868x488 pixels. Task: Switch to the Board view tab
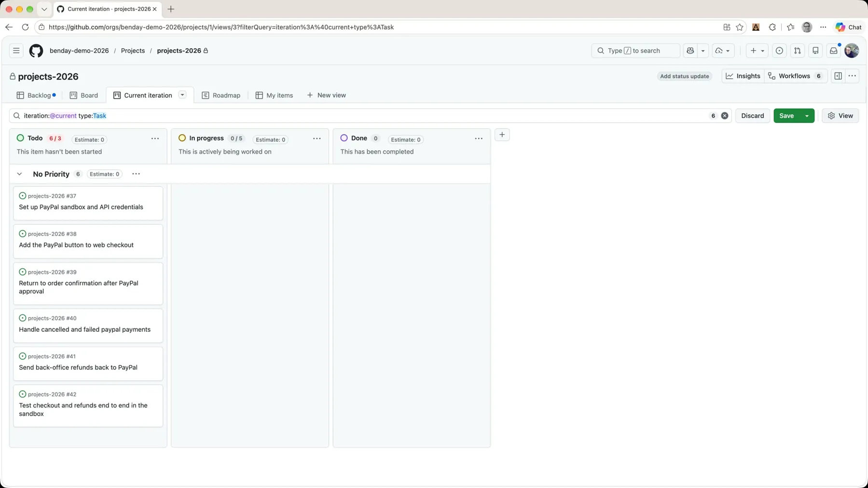[84, 95]
